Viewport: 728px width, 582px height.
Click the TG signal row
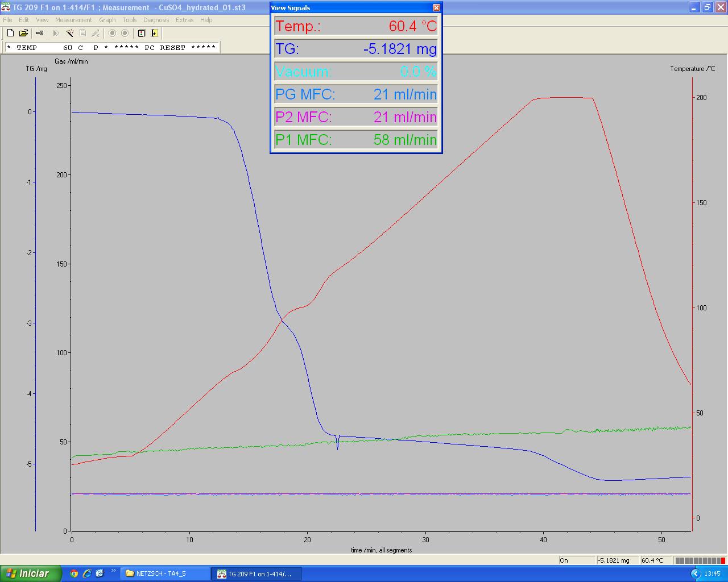[x=356, y=49]
